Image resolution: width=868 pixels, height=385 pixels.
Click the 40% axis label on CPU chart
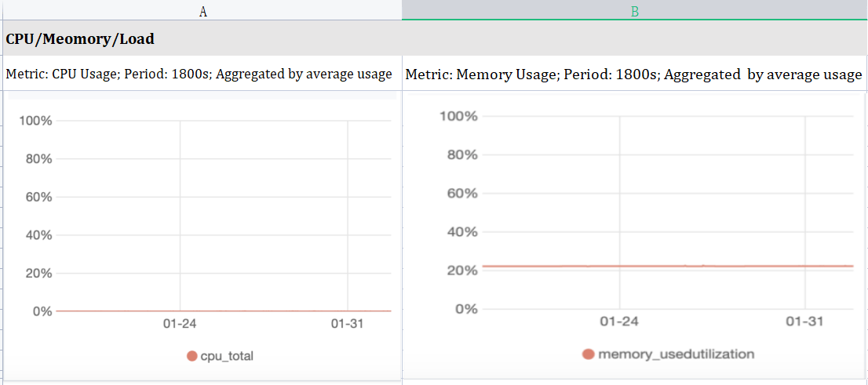click(x=38, y=235)
